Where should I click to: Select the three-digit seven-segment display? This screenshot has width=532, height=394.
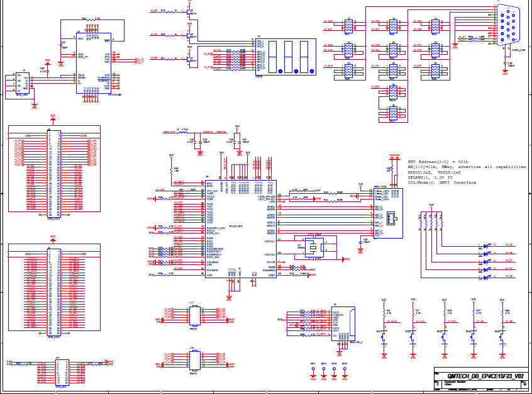point(285,57)
